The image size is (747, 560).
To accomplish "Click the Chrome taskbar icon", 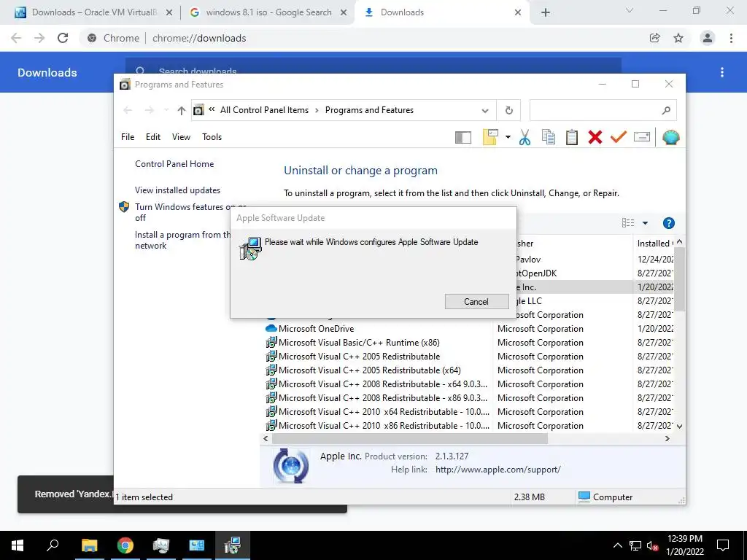I will coord(125,545).
